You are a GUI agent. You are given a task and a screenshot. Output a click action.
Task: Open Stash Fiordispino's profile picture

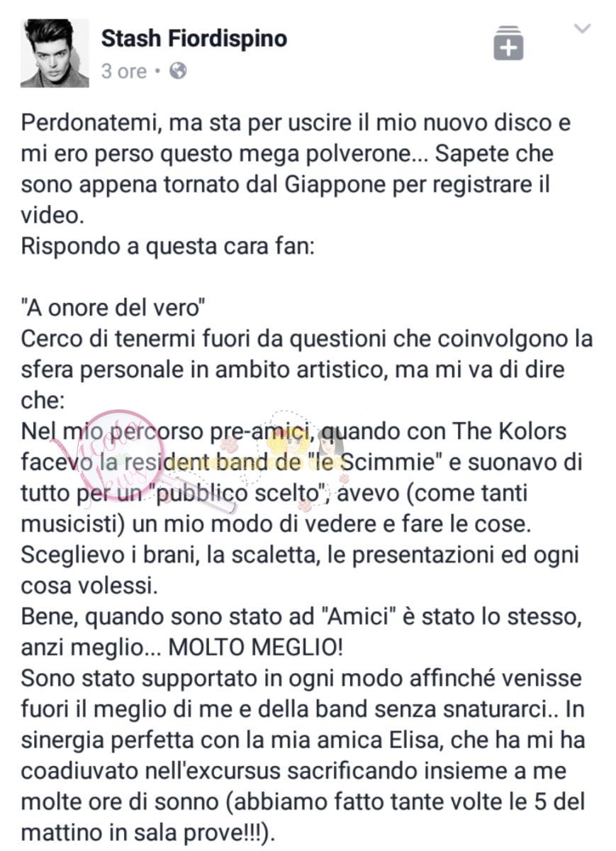click(x=55, y=53)
